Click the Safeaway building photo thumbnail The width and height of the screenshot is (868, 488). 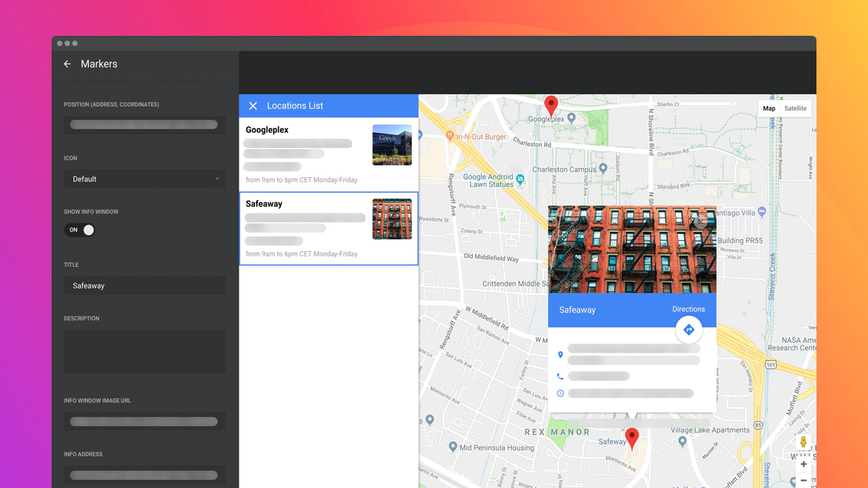click(392, 219)
